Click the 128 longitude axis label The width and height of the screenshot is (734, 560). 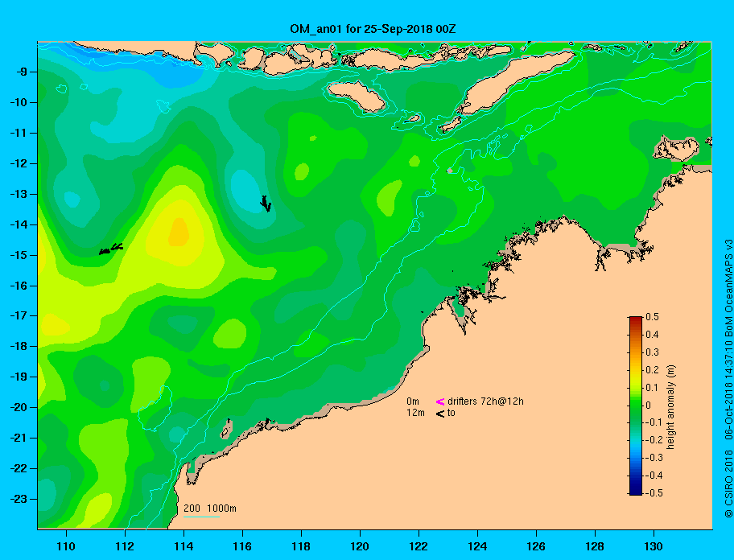[x=595, y=546]
